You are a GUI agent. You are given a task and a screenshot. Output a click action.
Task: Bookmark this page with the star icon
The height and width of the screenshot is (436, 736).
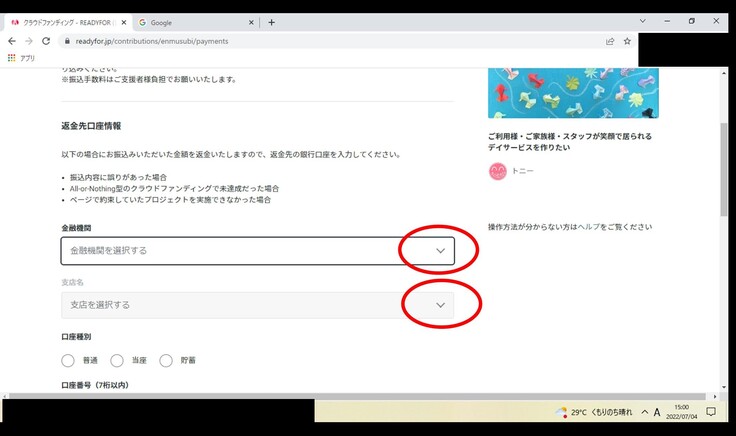pos(627,41)
